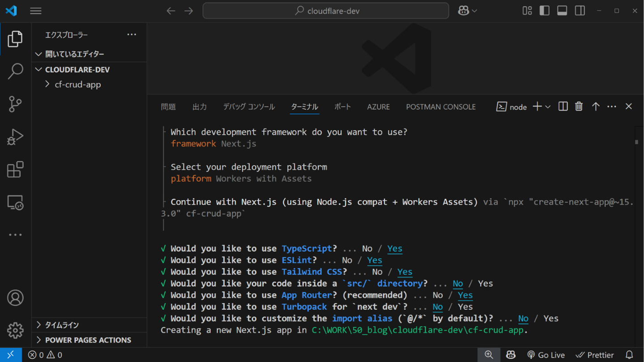This screenshot has height=362, width=644.
Task: Toggle the bottom panel visibility
Action: (562, 11)
